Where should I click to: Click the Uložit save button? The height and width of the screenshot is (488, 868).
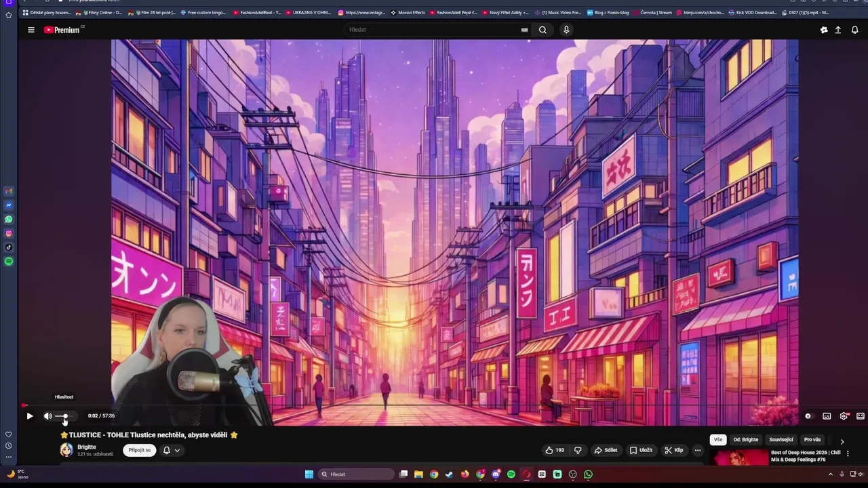tap(641, 450)
